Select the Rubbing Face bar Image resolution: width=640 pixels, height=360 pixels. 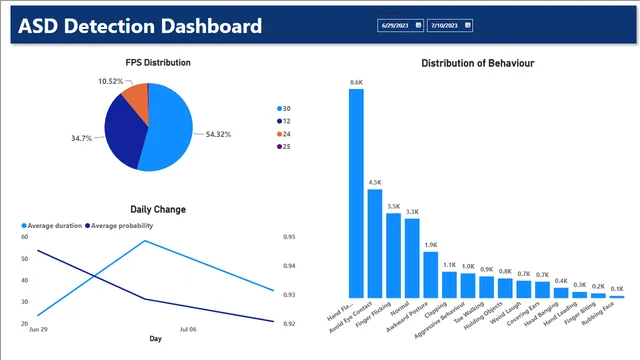pyautogui.click(x=617, y=297)
